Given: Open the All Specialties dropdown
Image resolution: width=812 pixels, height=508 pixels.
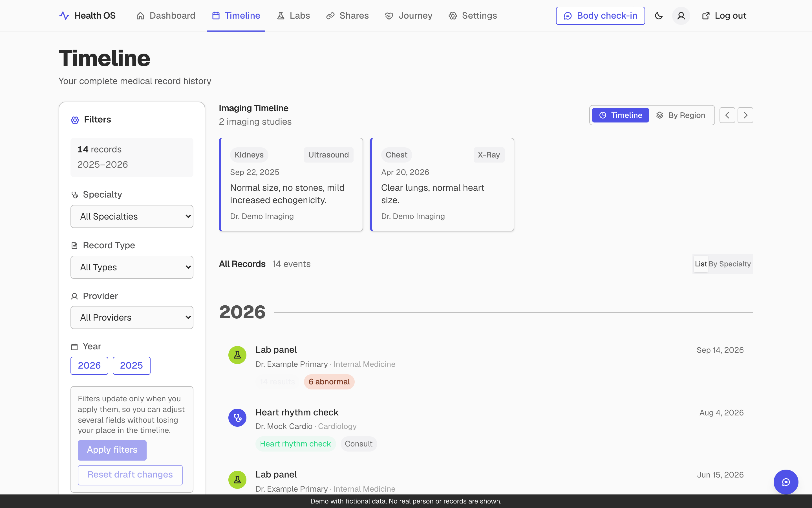Looking at the screenshot, I should (x=132, y=216).
